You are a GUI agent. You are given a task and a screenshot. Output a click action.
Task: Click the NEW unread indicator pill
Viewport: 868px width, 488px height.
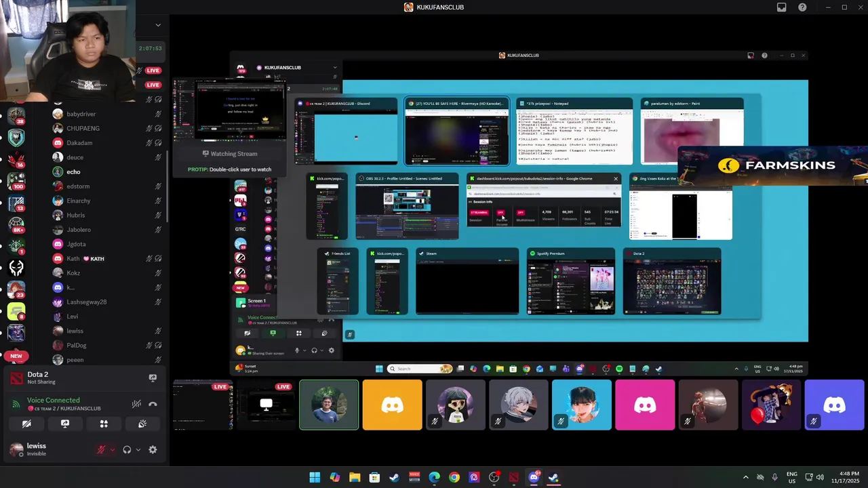pos(16,356)
